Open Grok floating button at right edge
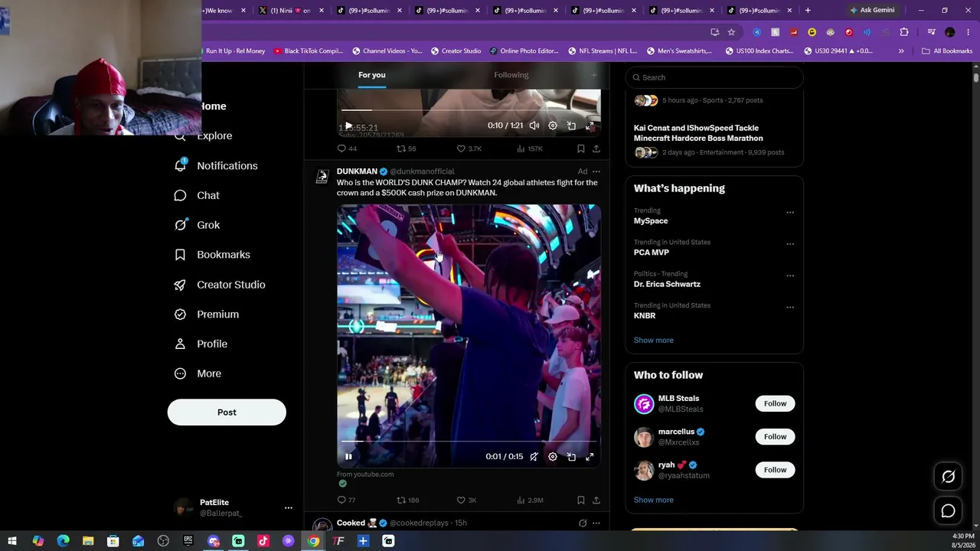 click(948, 477)
